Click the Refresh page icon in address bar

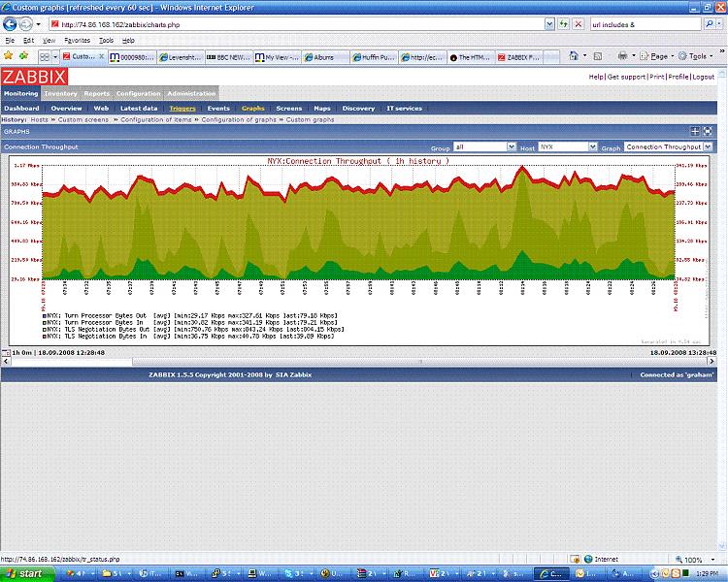[x=564, y=23]
